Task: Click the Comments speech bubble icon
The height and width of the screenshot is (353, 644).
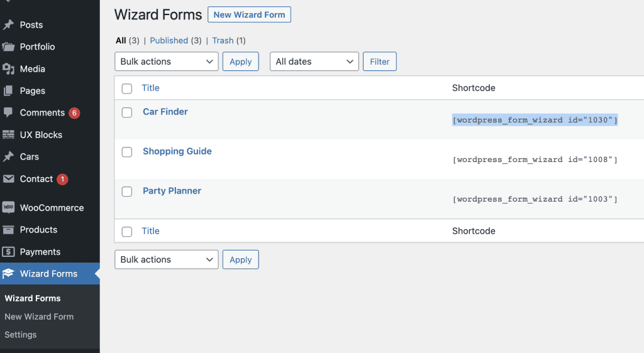Action: pos(8,112)
